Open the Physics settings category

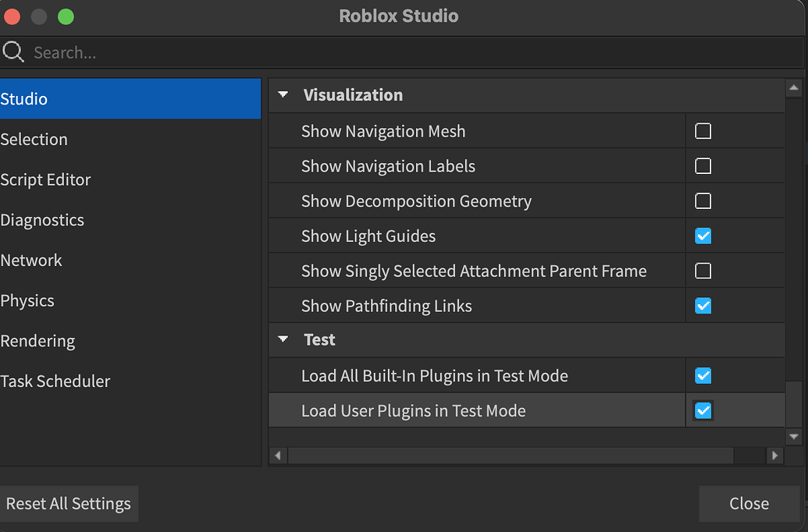pos(130,300)
